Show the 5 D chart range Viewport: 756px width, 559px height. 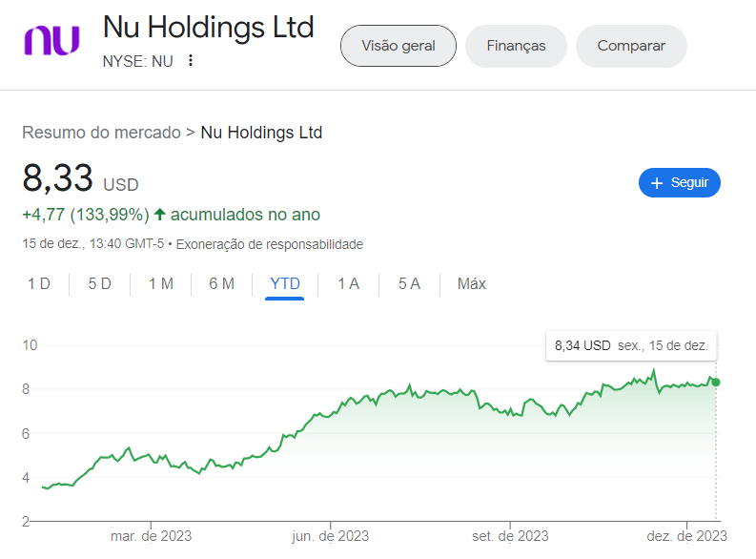pos(100,283)
